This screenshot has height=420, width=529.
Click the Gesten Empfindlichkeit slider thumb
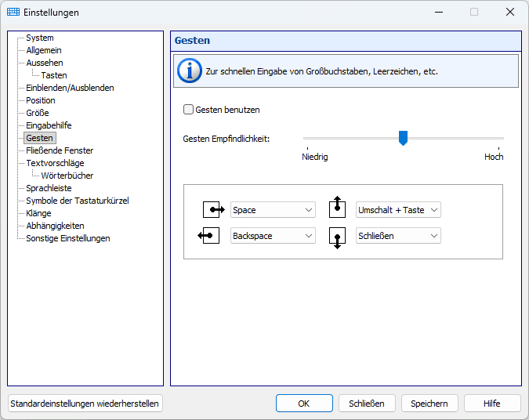click(x=403, y=138)
